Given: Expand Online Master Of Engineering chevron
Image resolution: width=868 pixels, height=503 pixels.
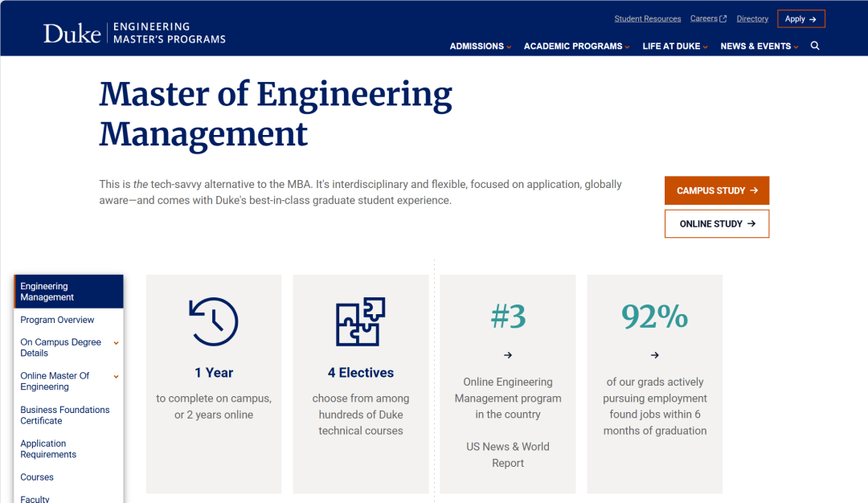Looking at the screenshot, I should [116, 377].
